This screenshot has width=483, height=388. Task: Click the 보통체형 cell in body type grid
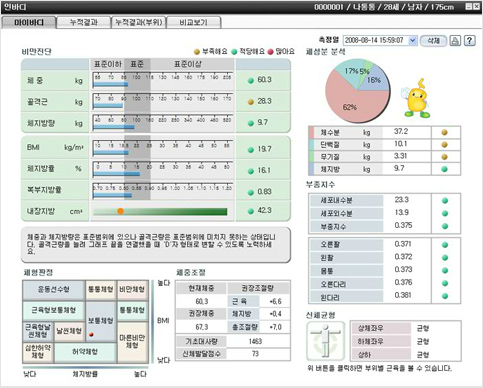(100, 321)
